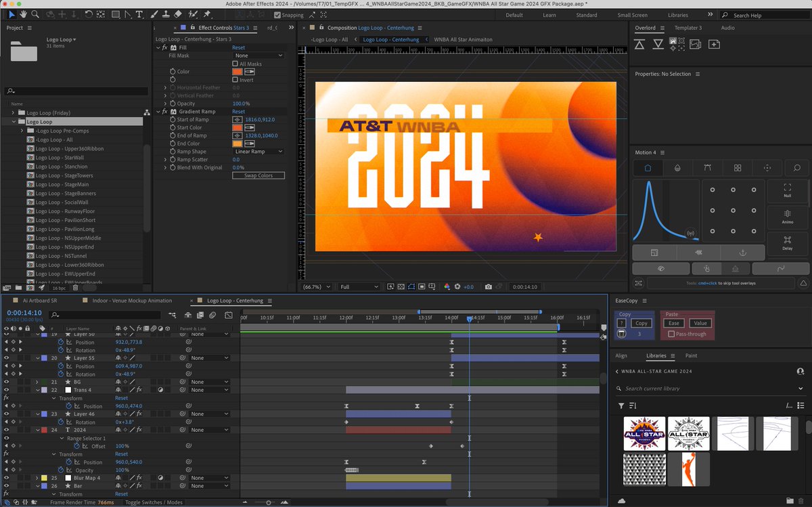The image size is (812, 507).
Task: Click the EaseCopy Ease paste button
Action: (674, 323)
